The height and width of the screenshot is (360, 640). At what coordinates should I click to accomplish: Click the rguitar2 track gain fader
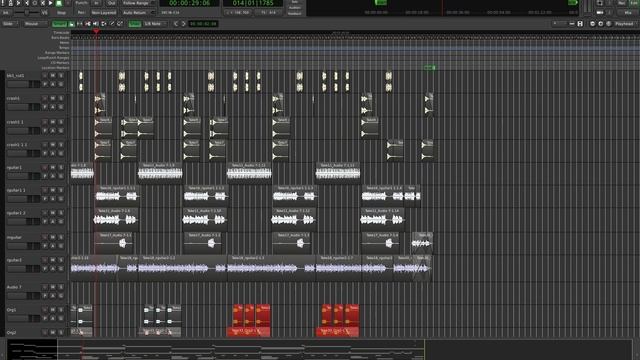click(x=24, y=269)
